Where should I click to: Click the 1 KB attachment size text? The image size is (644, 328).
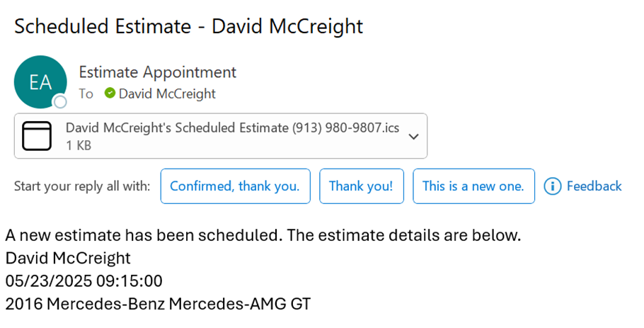click(78, 146)
